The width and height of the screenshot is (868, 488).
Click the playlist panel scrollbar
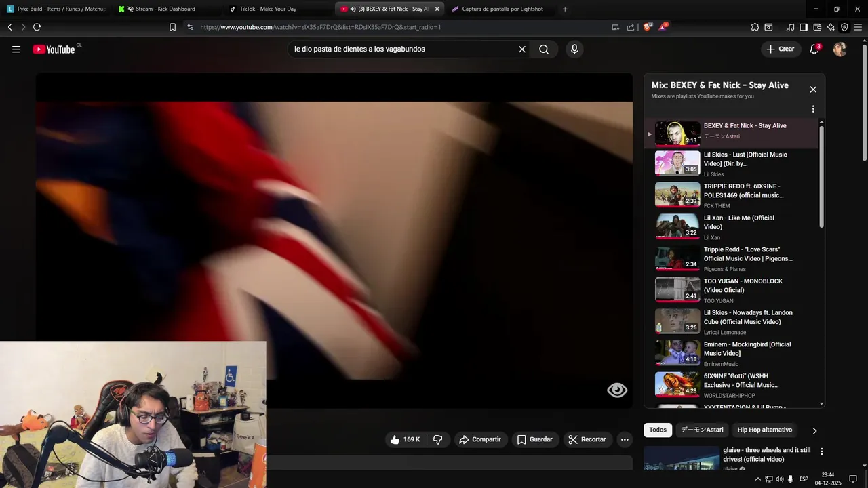[822, 176]
